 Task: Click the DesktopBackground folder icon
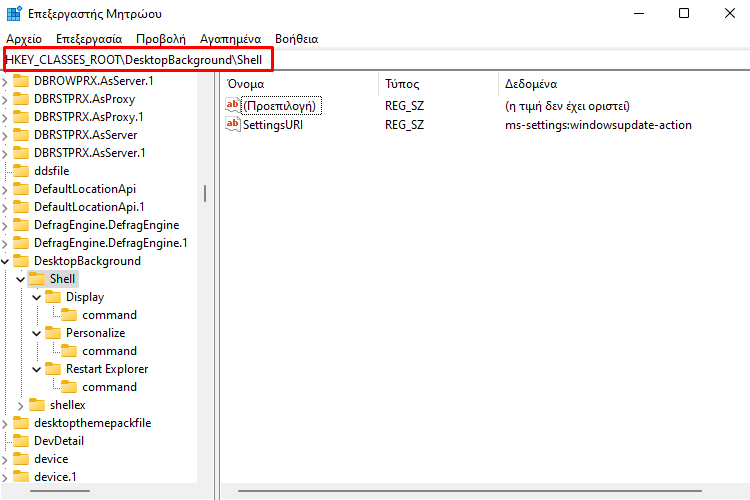pyautogui.click(x=21, y=261)
